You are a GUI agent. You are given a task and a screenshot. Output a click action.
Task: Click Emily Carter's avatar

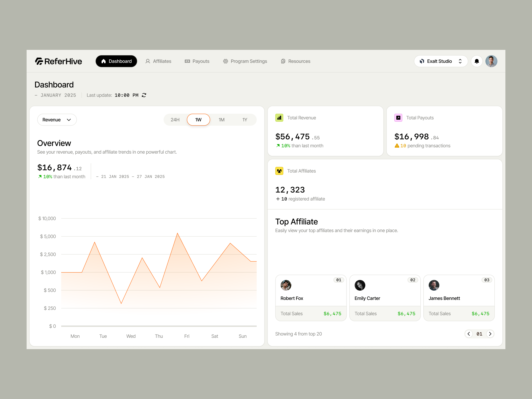tap(360, 285)
